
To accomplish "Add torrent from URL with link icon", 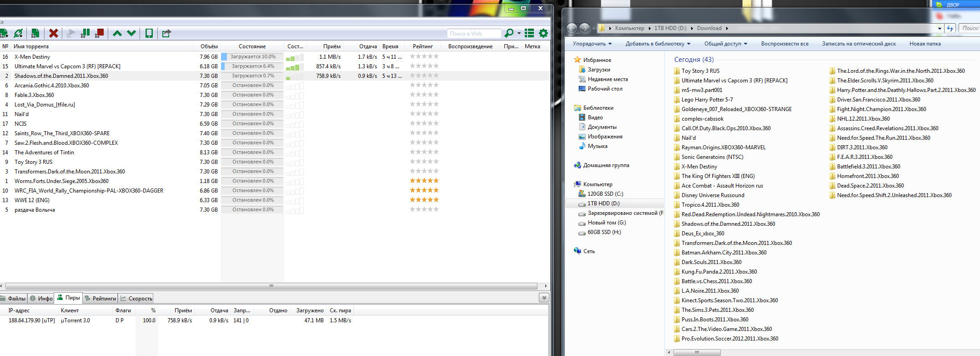I will pos(18,33).
